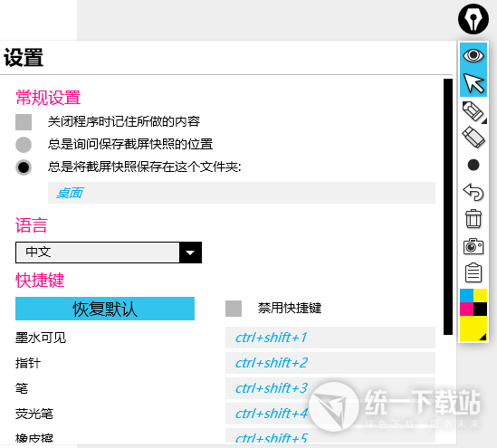Screen dimensions: 497x448
Task: Select the pen tool in the toolbar
Action: pos(473,111)
